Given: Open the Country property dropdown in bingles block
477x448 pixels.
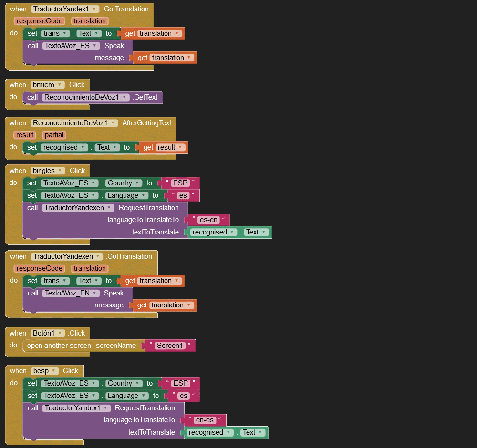Looking at the screenshot, I should 138,183.
